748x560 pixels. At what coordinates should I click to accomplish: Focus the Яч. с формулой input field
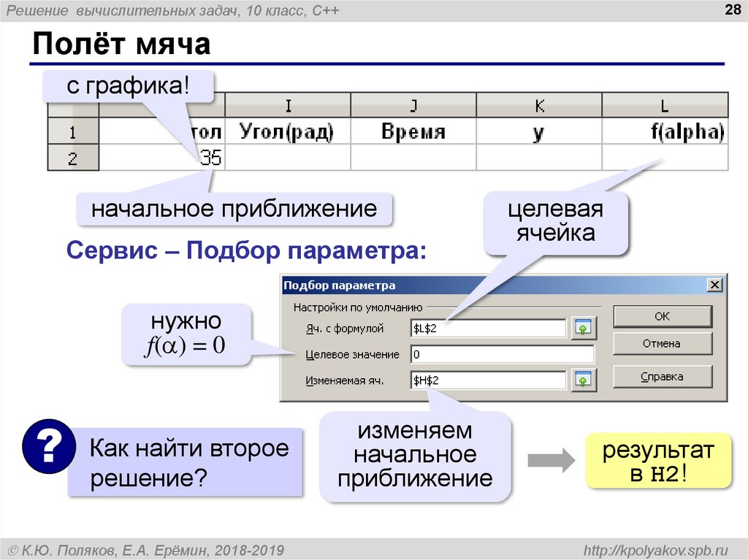coord(488,328)
